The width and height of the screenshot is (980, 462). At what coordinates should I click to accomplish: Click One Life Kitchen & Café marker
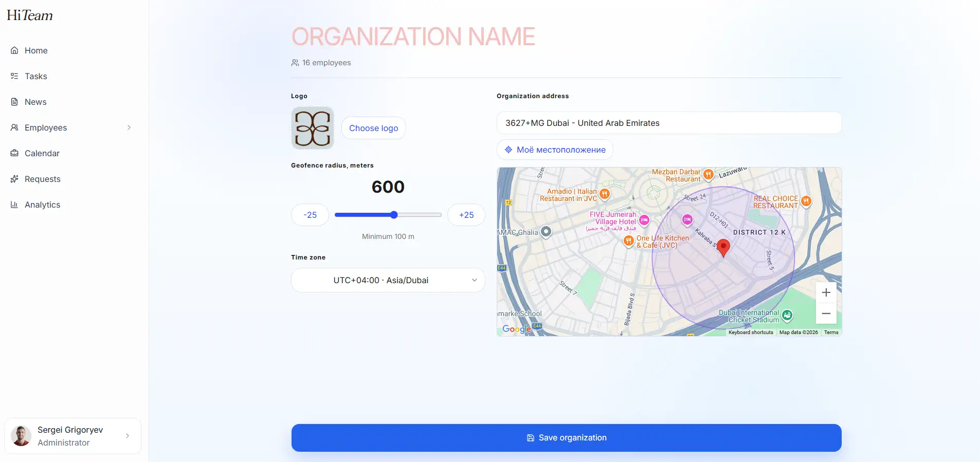(x=628, y=241)
